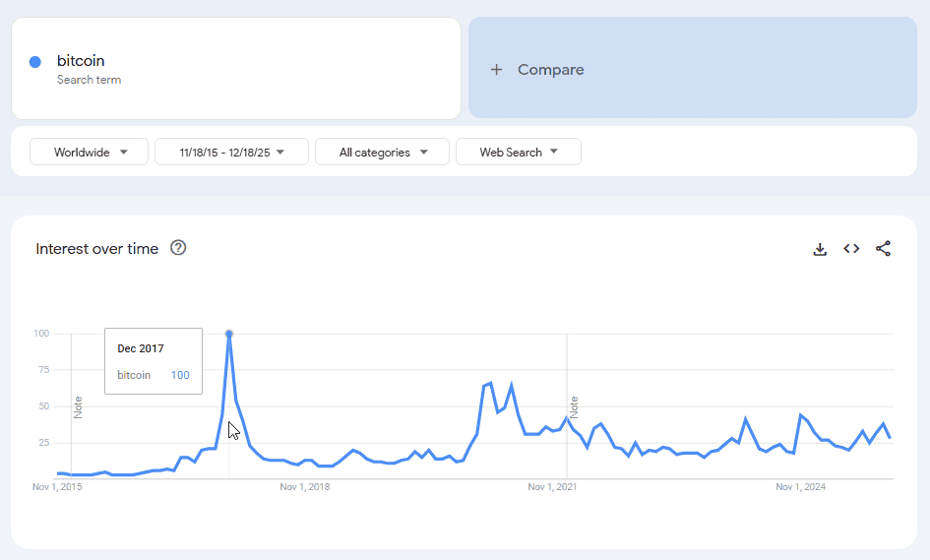
Task: Click the Dec 2017 peak point
Action: (x=229, y=334)
